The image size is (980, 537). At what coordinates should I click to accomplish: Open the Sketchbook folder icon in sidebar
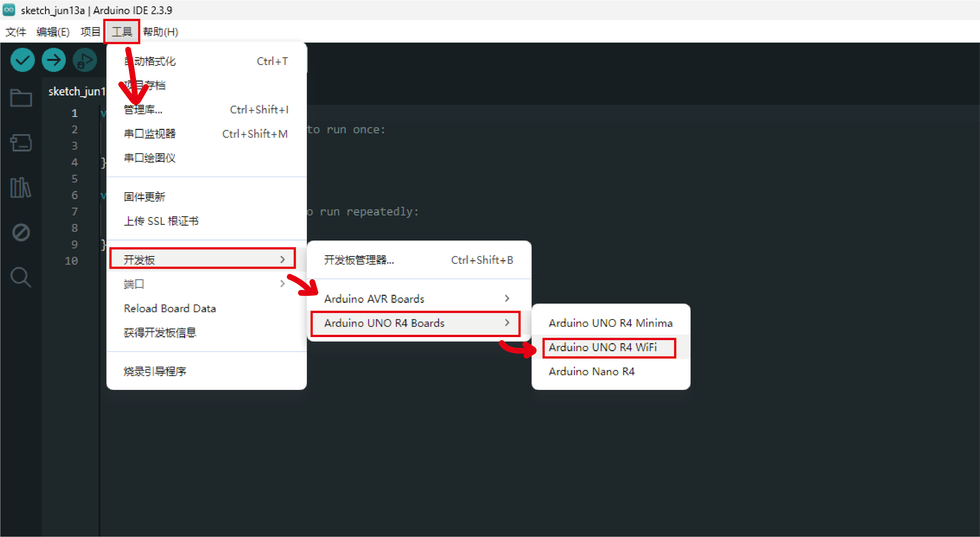[x=21, y=98]
